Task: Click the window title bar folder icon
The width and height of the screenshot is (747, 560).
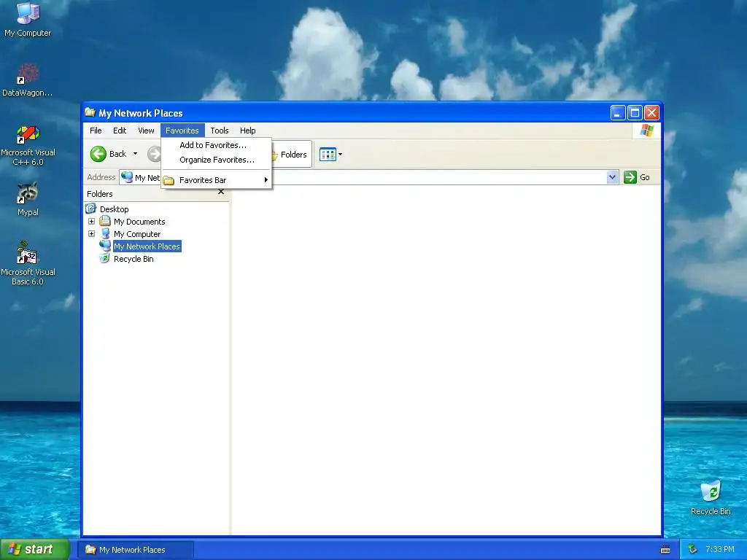Action: pos(90,112)
